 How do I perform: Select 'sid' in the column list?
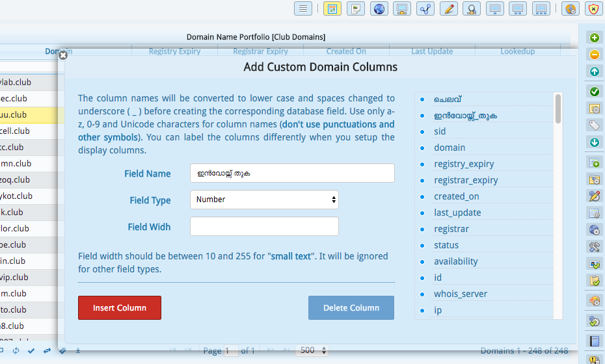440,131
